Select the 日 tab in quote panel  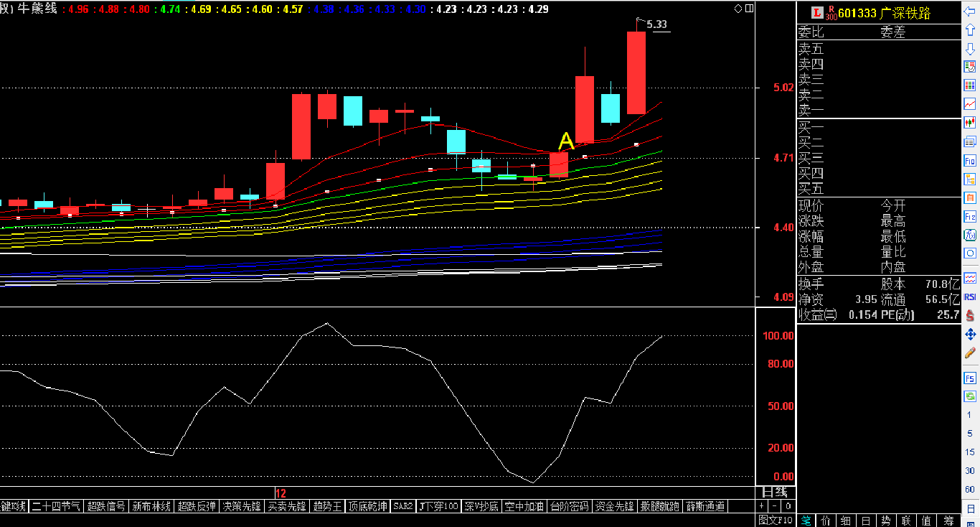tap(867, 520)
